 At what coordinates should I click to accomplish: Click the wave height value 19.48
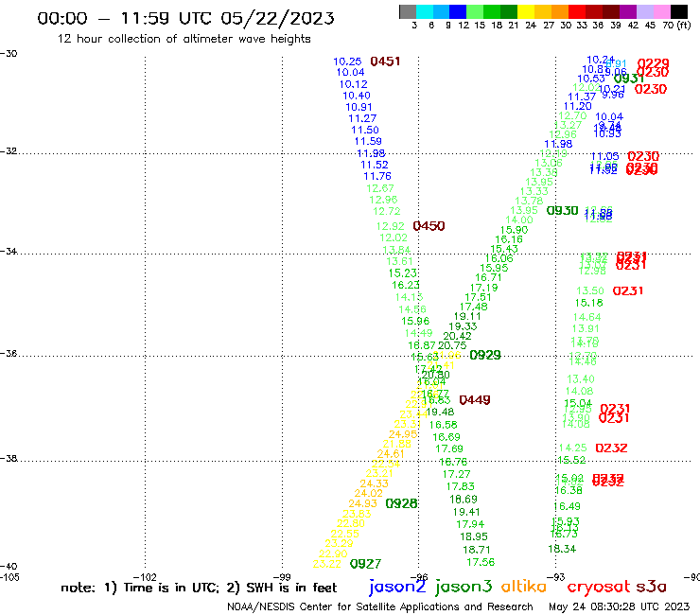click(440, 413)
